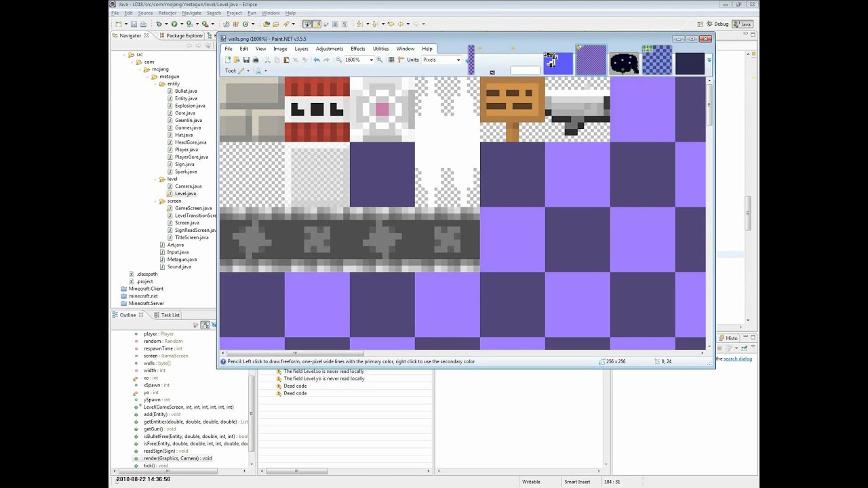Open the zoom level 1600% dropdown
The height and width of the screenshot is (488, 868).
(x=372, y=60)
